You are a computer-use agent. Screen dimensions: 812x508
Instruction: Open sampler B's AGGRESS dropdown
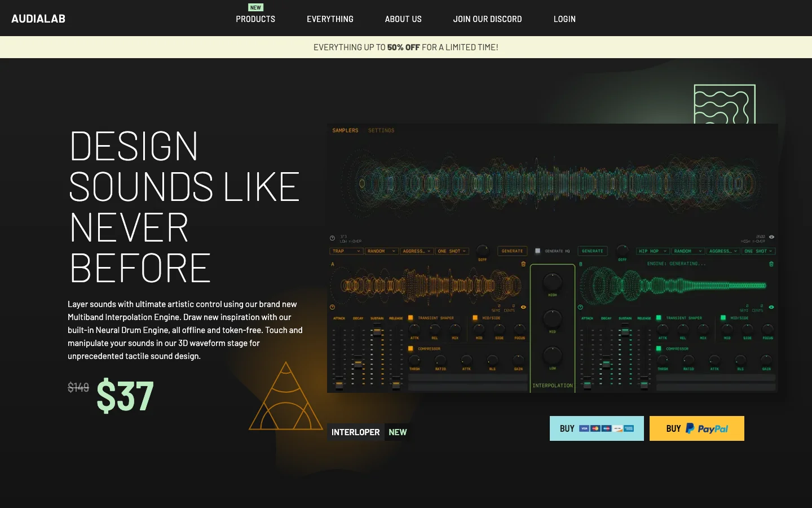(723, 251)
